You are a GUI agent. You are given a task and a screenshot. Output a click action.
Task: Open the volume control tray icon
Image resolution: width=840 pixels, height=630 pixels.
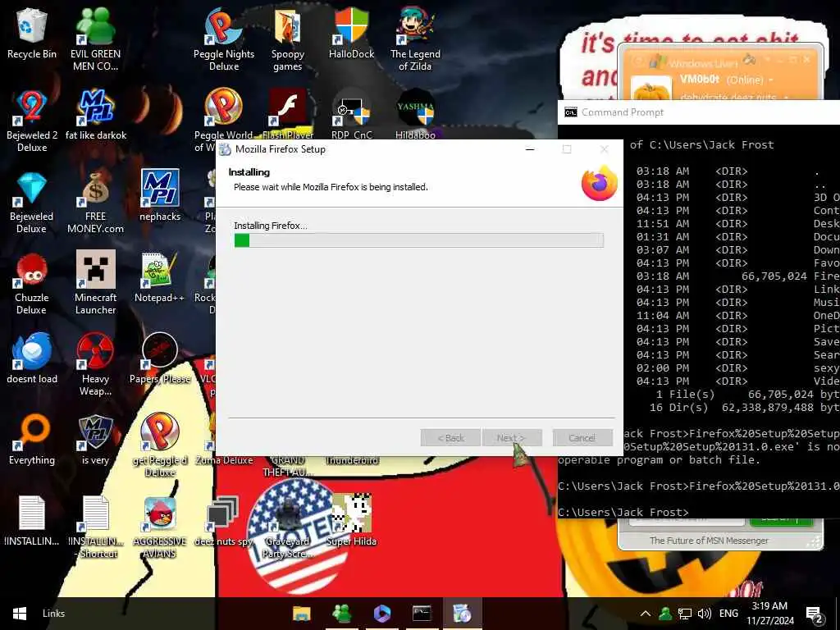[705, 614]
